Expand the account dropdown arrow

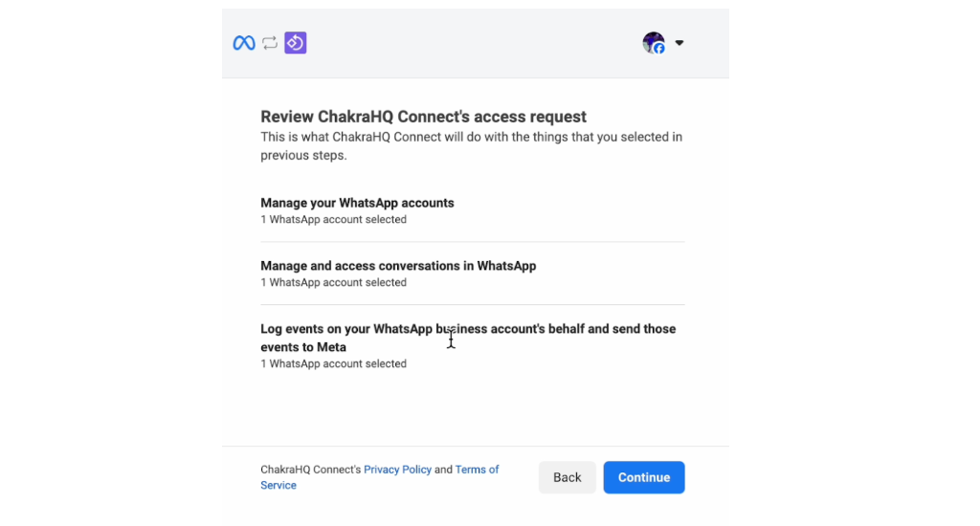point(679,43)
